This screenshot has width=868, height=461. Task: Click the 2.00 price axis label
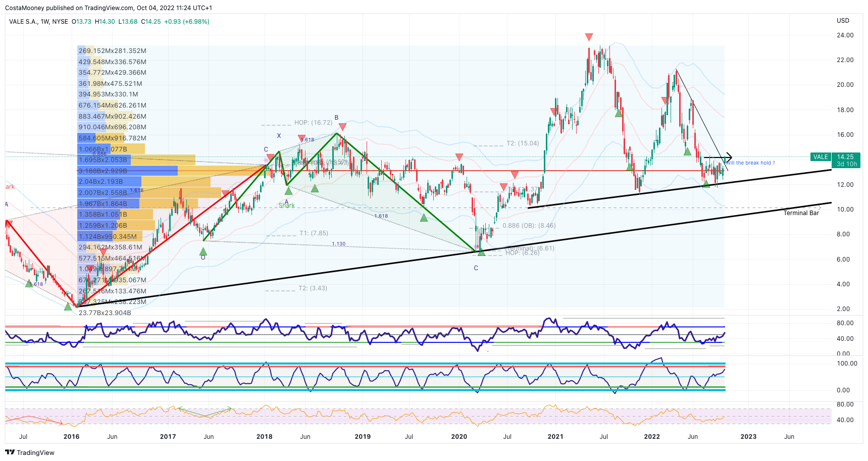[843, 309]
